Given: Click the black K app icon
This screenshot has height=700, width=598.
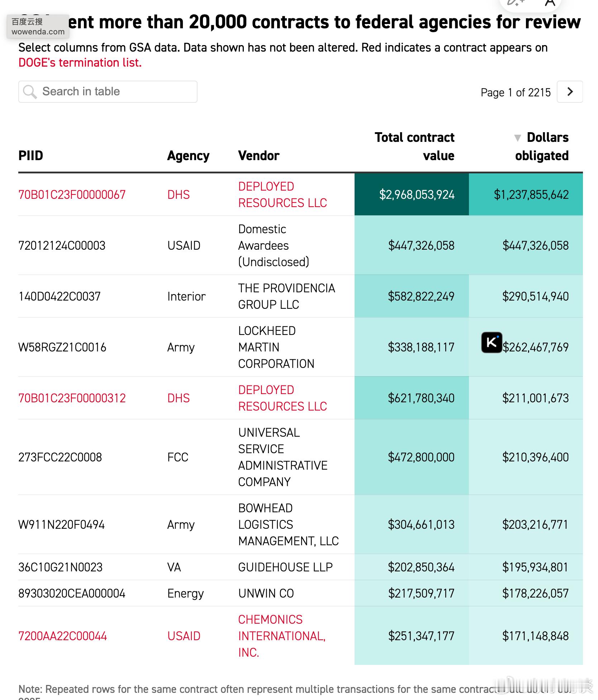Looking at the screenshot, I should coord(492,342).
